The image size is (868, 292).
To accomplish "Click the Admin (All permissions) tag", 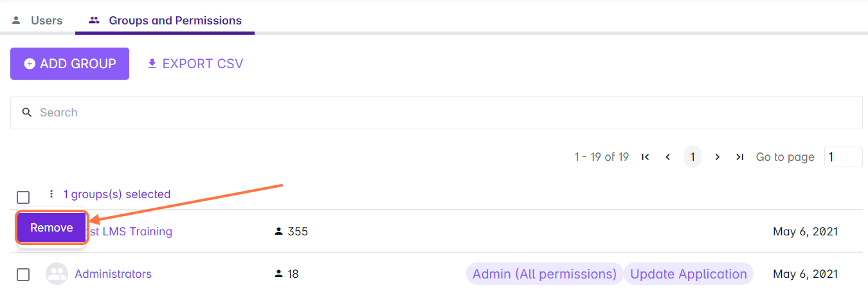I will (544, 274).
